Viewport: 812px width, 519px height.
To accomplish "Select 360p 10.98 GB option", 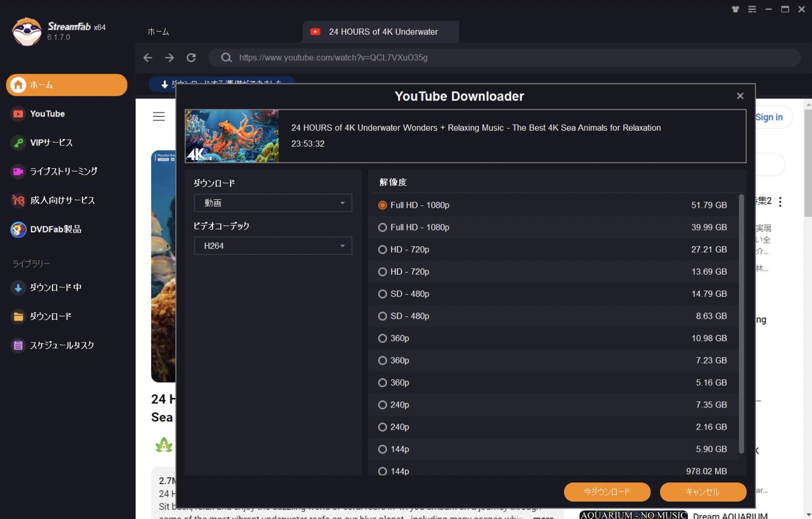I will [x=553, y=338].
